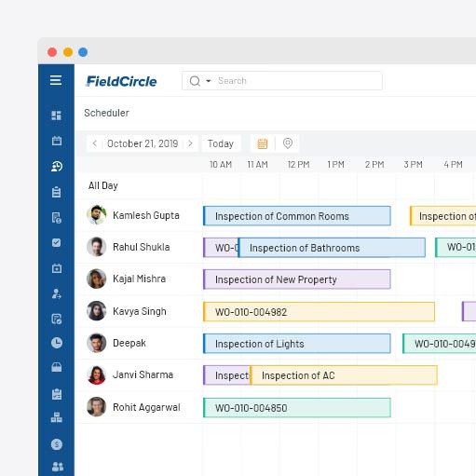
Task: Open the October 21, 2019 date picker
Action: (x=143, y=143)
